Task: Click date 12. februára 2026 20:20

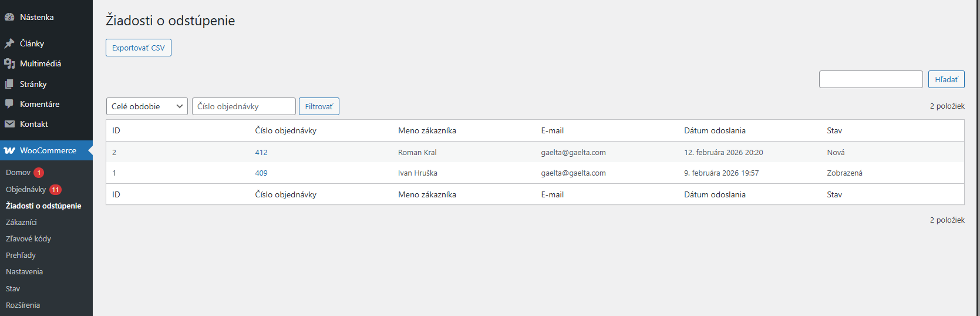Action: tap(723, 152)
